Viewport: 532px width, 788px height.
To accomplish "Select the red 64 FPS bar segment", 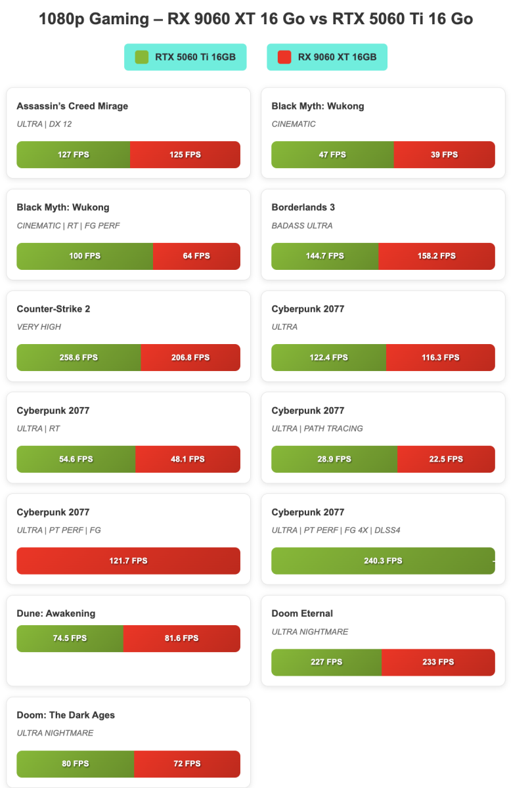I will (x=196, y=256).
